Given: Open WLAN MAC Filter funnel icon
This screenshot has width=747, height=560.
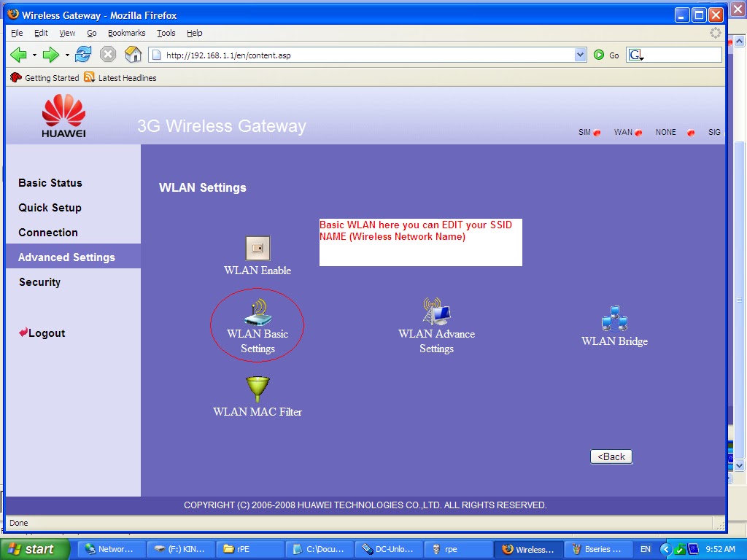Looking at the screenshot, I should click(258, 389).
